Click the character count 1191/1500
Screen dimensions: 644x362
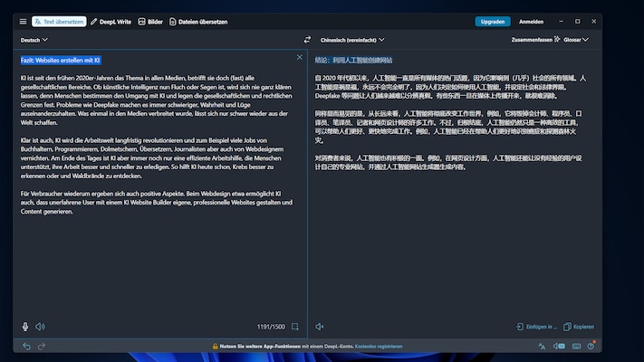pos(271,327)
